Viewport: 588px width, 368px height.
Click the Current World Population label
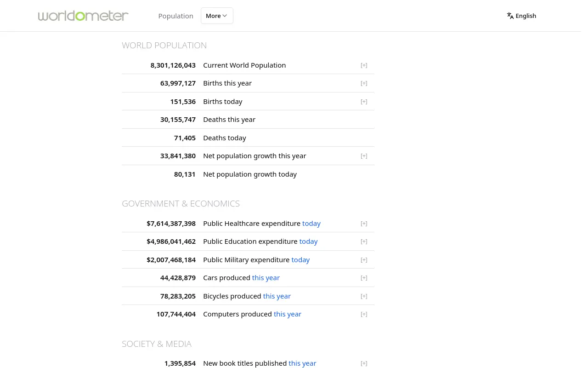244,65
